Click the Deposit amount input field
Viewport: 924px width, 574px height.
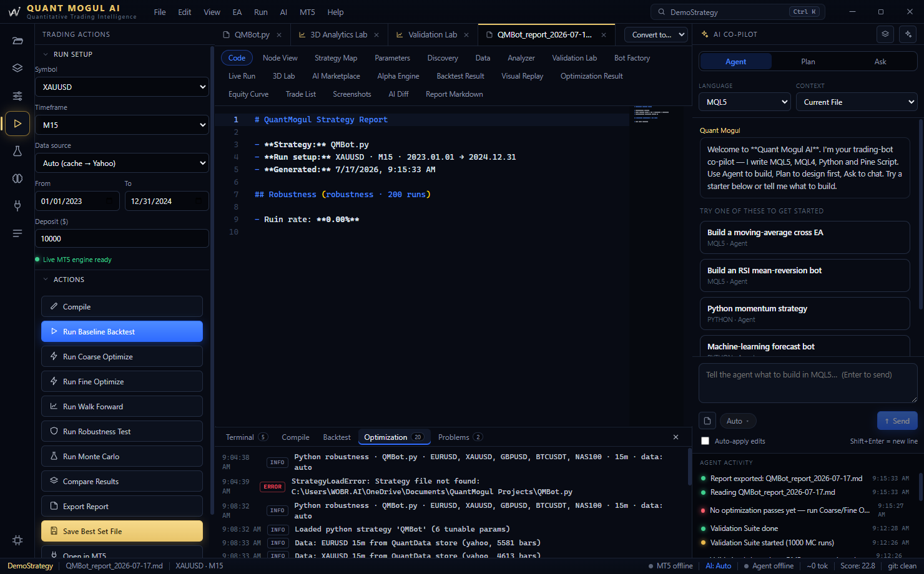(x=122, y=238)
